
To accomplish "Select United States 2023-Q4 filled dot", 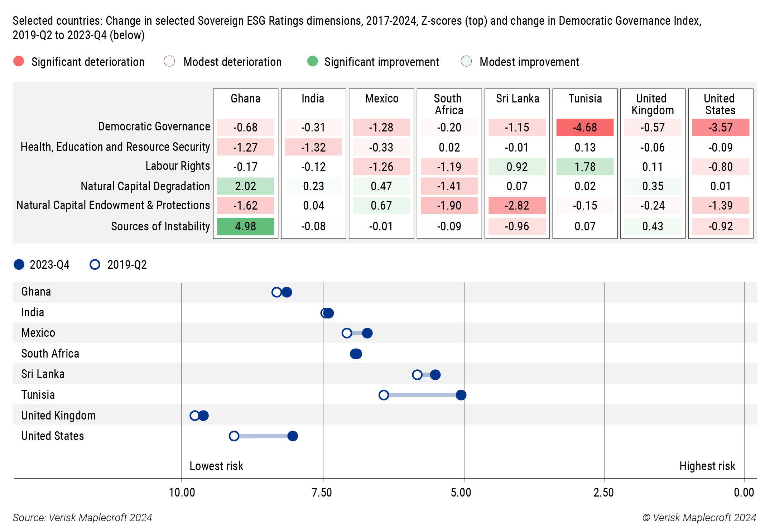I will [x=293, y=436].
